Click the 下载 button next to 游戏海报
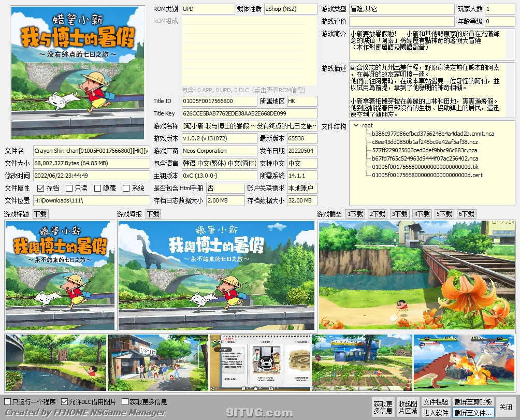 point(153,214)
